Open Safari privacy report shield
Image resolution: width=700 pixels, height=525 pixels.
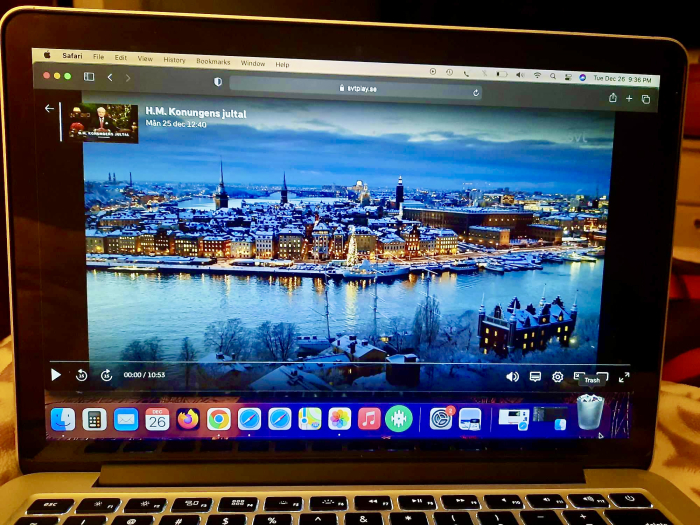[x=218, y=82]
